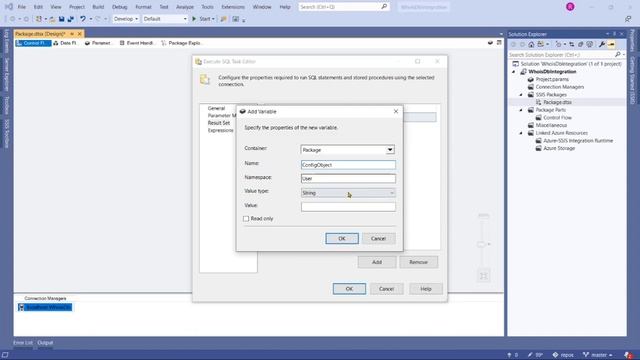
Task: Click the wrench Properties icon in Solution Explorer
Action: [x=602, y=44]
